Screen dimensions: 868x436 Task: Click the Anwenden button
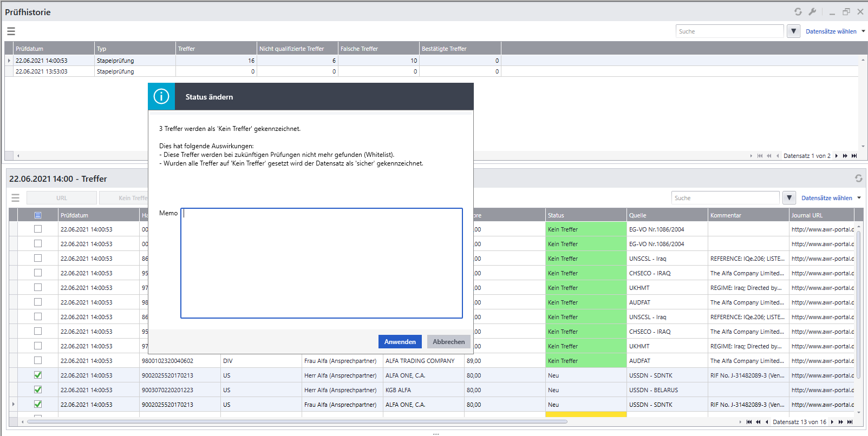(400, 342)
